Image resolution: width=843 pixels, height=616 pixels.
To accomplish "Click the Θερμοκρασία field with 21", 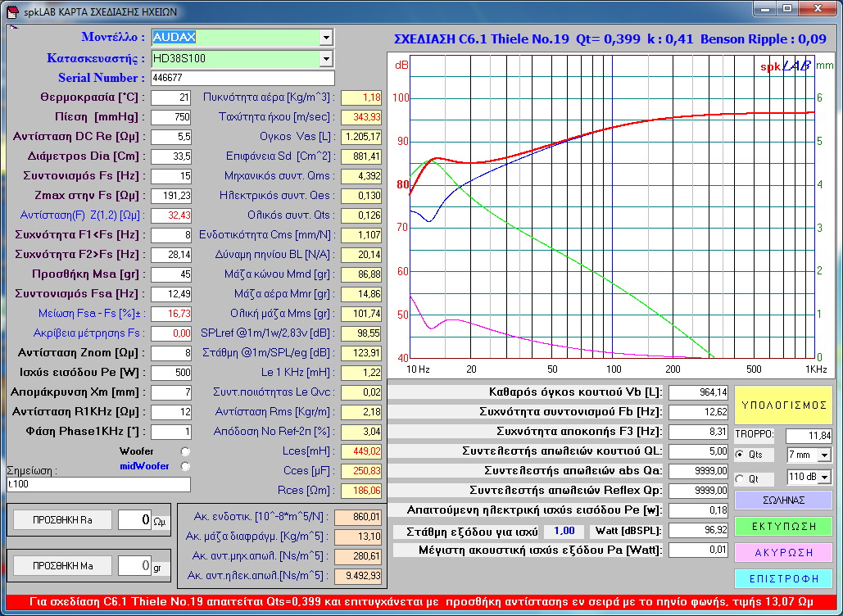I will coord(171,97).
